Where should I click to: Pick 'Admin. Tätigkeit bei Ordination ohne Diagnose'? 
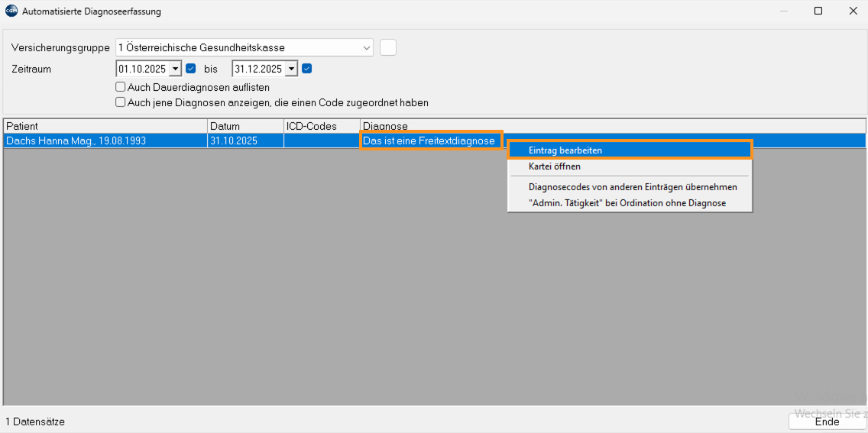click(x=627, y=203)
